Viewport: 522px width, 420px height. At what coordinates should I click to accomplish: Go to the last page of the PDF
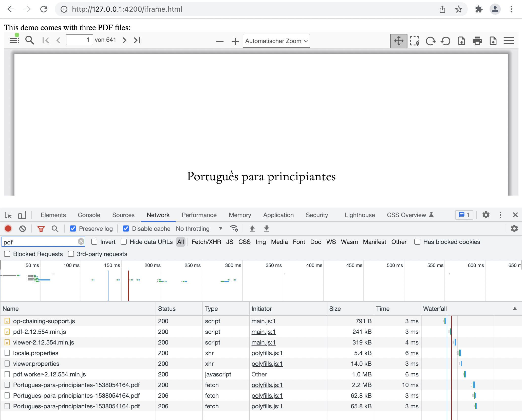137,40
